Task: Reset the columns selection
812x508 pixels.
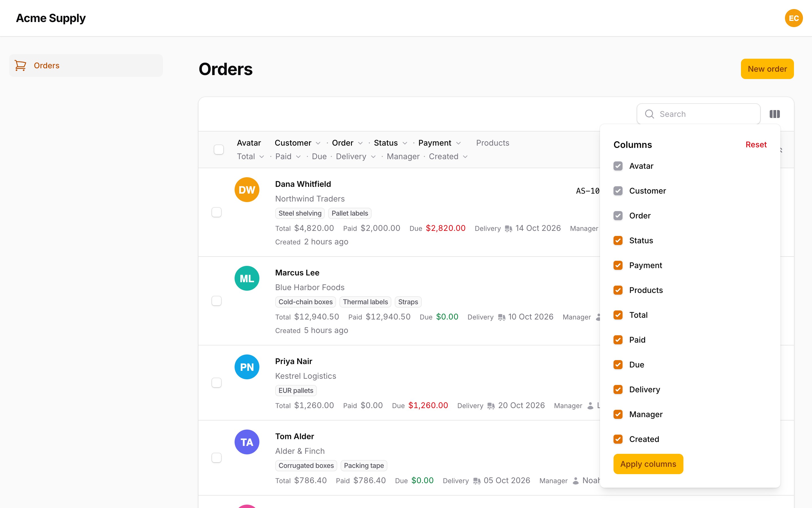Action: coord(756,144)
